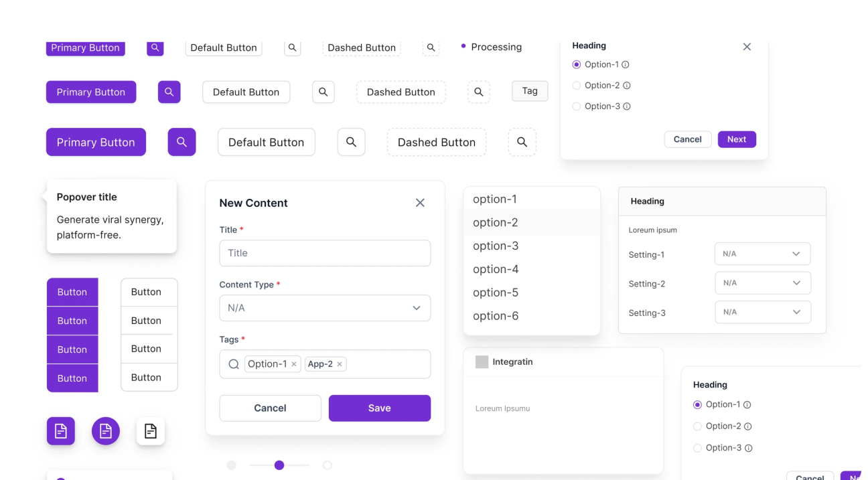Click the circular purple document icon button

[106, 431]
